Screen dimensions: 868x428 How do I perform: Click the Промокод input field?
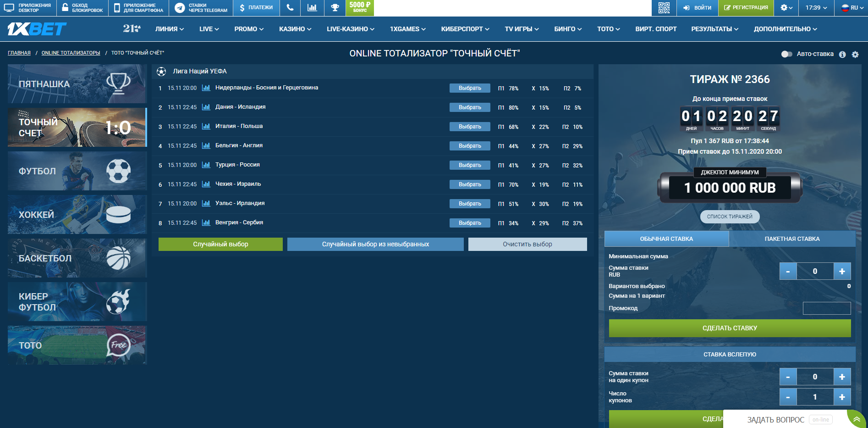827,308
